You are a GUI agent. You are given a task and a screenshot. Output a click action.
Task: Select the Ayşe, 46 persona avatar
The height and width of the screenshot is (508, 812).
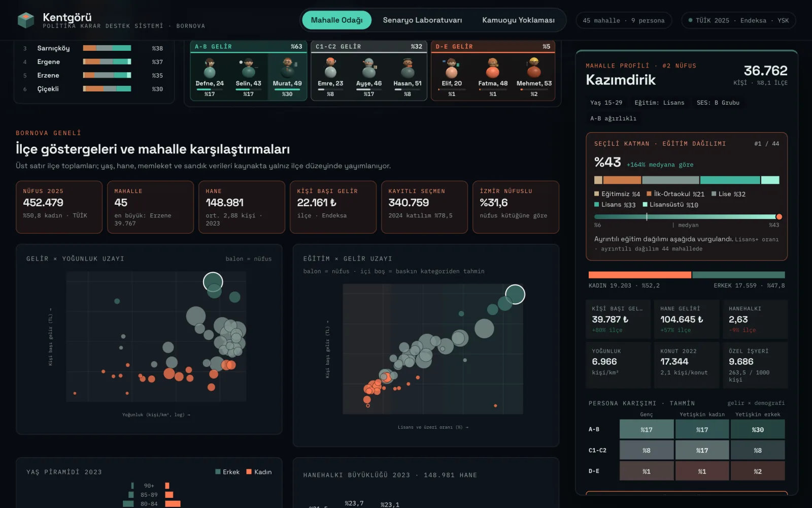(x=369, y=68)
